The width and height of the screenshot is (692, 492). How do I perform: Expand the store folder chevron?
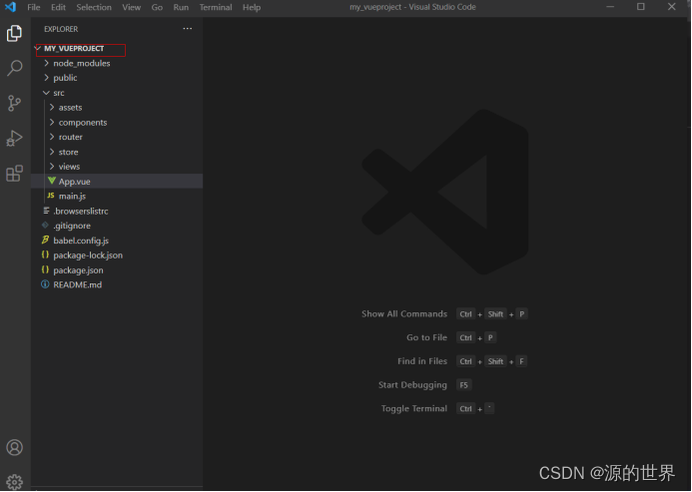pyautogui.click(x=52, y=151)
